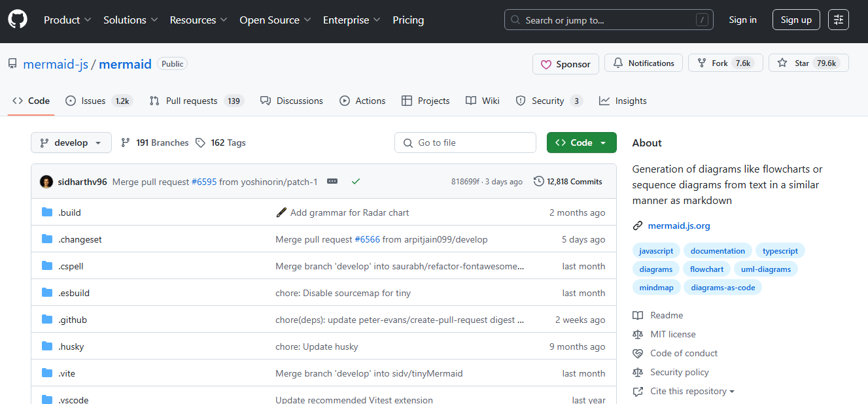868x404 pixels.
Task: Expand the Product menu
Action: (x=67, y=20)
